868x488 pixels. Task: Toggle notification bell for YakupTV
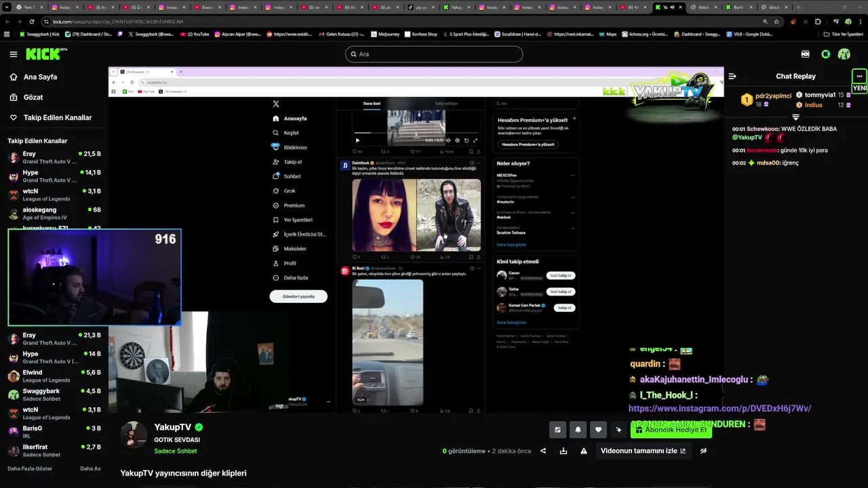[578, 430]
